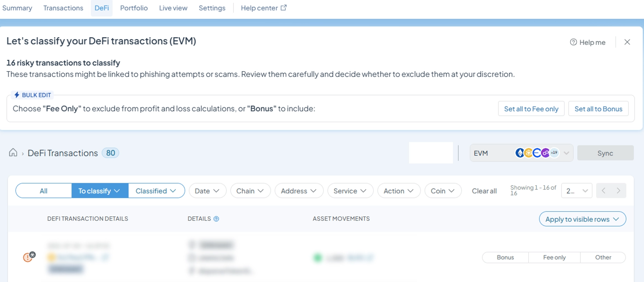Open Apply to visible rows dropdown

pyautogui.click(x=583, y=219)
